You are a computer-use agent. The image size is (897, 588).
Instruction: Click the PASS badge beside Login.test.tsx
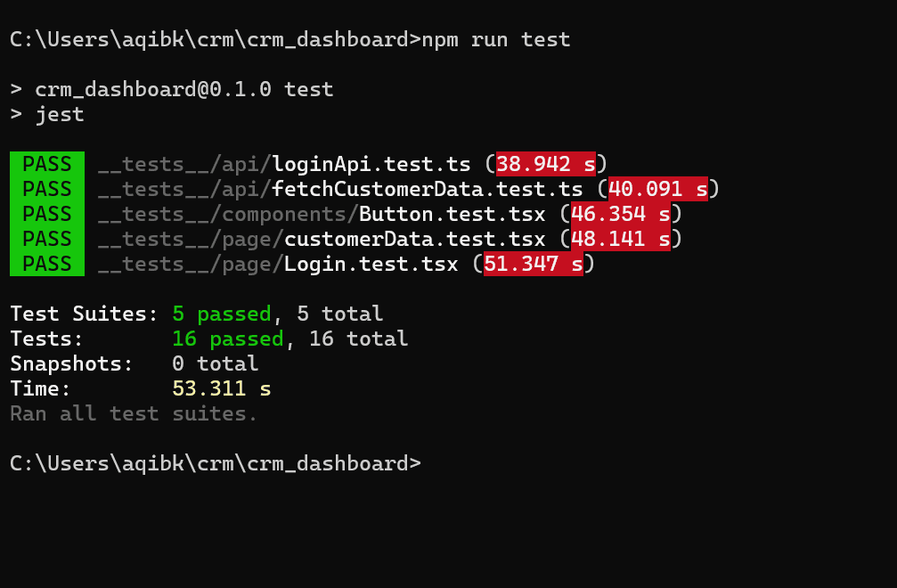[47, 264]
